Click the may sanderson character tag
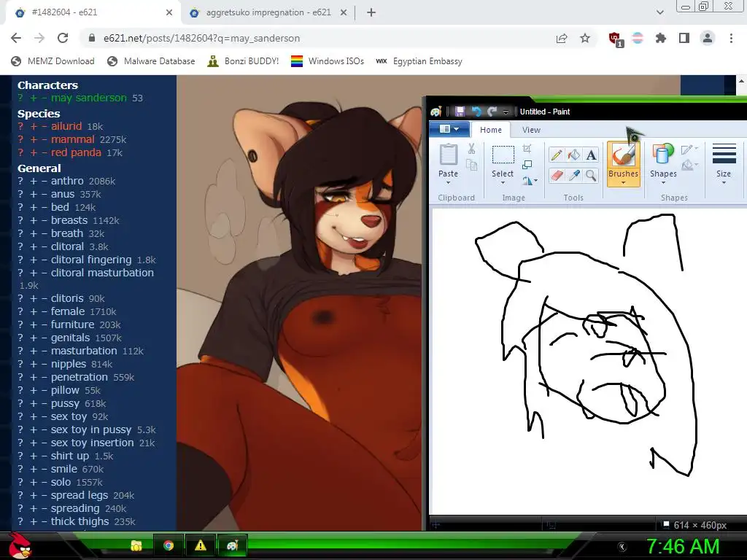The height and width of the screenshot is (560, 747). (x=88, y=98)
